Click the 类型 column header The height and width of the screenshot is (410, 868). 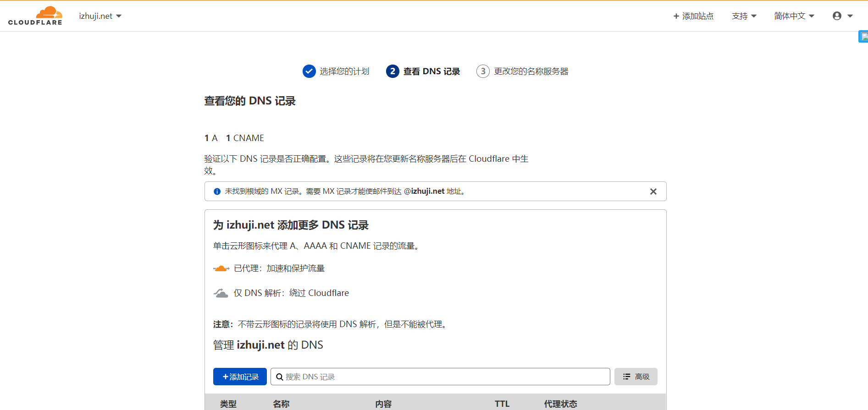pos(228,404)
